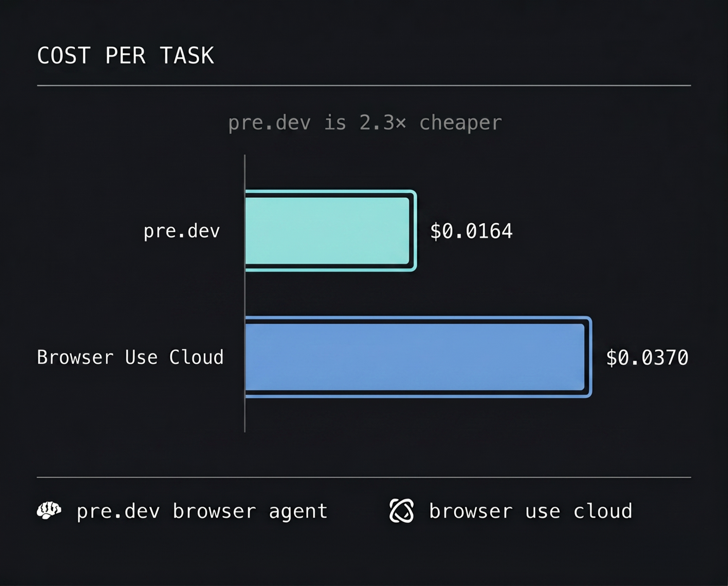Click the 'pre.dev' bar axis label

tap(182, 231)
